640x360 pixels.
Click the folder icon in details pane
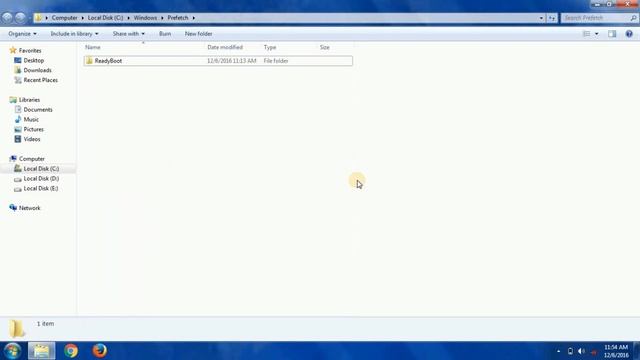tap(17, 329)
